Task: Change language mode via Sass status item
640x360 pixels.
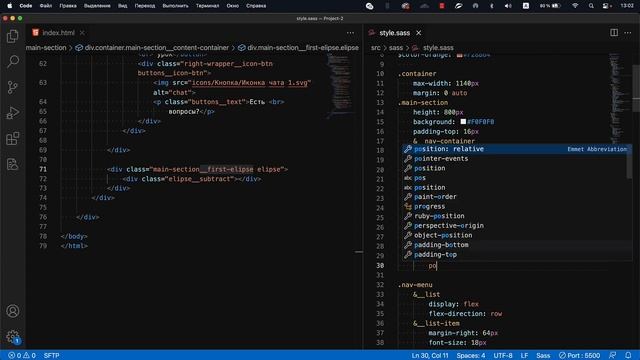Action: coord(543,356)
